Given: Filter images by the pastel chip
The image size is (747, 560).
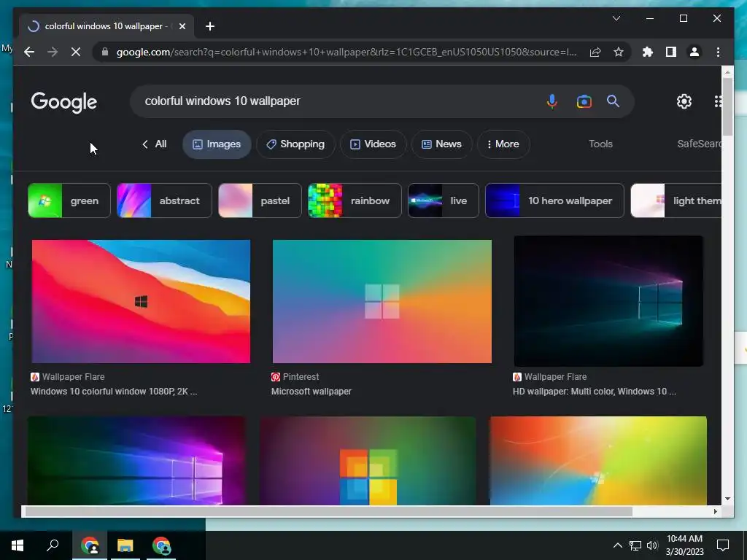Looking at the screenshot, I should tap(260, 201).
